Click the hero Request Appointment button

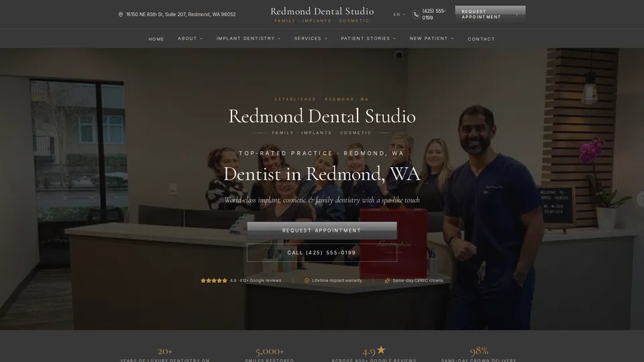point(321,231)
